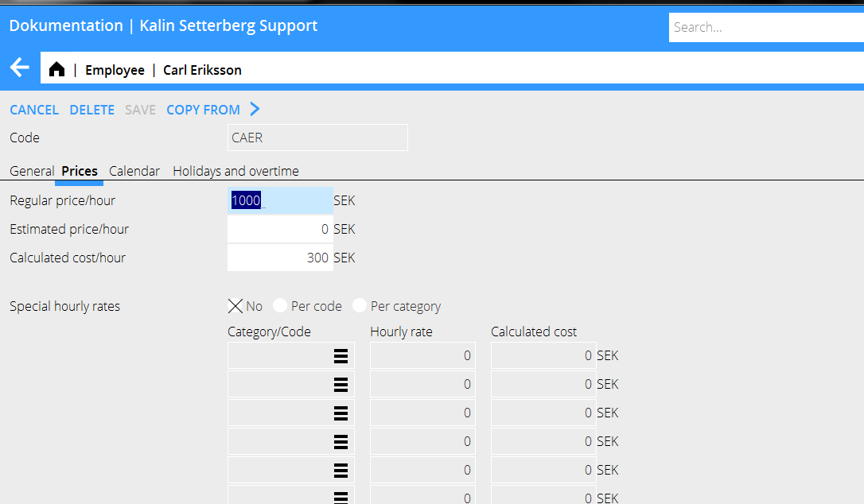Screen dimensions: 864x504
Task: Select the 'No' special hourly rates option
Action: (235, 306)
